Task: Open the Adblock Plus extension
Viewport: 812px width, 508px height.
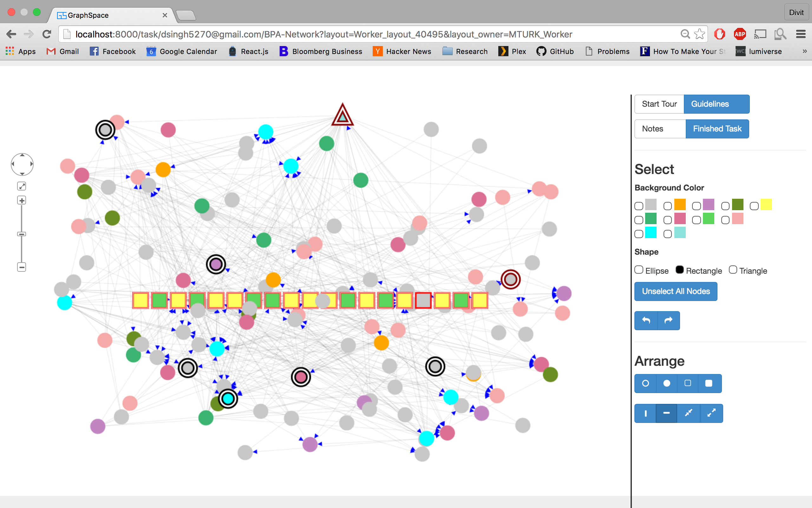Action: (740, 34)
